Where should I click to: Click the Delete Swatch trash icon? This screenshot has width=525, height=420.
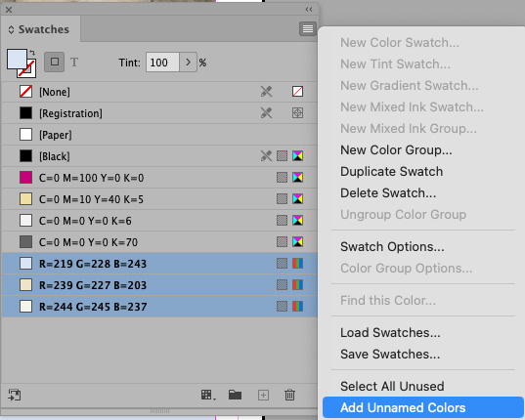[289, 395]
